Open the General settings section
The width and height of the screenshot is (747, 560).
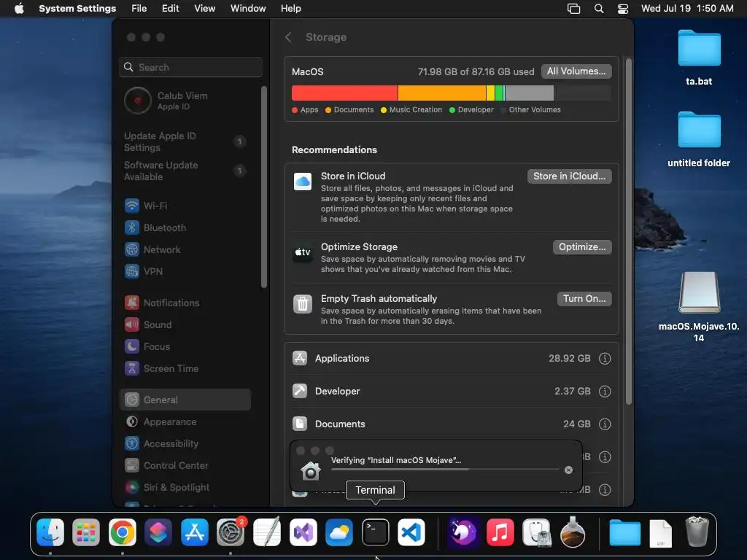[x=185, y=400]
